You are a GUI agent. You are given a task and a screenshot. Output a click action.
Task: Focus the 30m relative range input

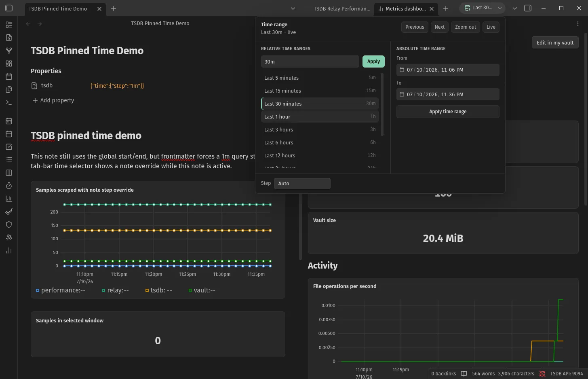310,61
